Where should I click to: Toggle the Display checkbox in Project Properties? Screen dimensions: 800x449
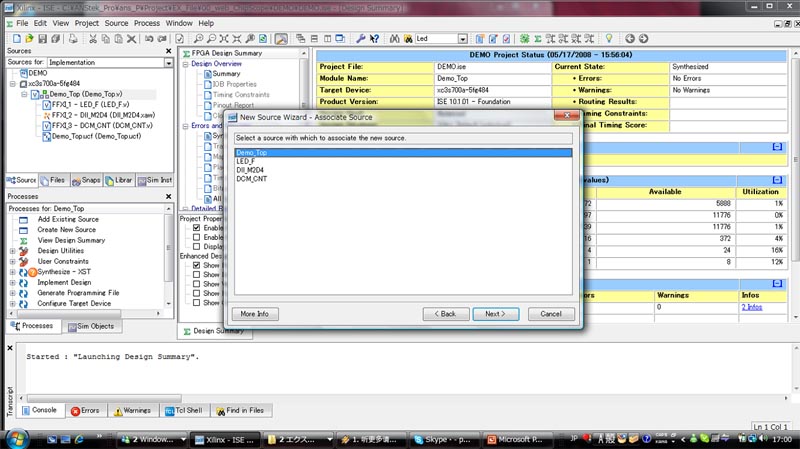196,246
